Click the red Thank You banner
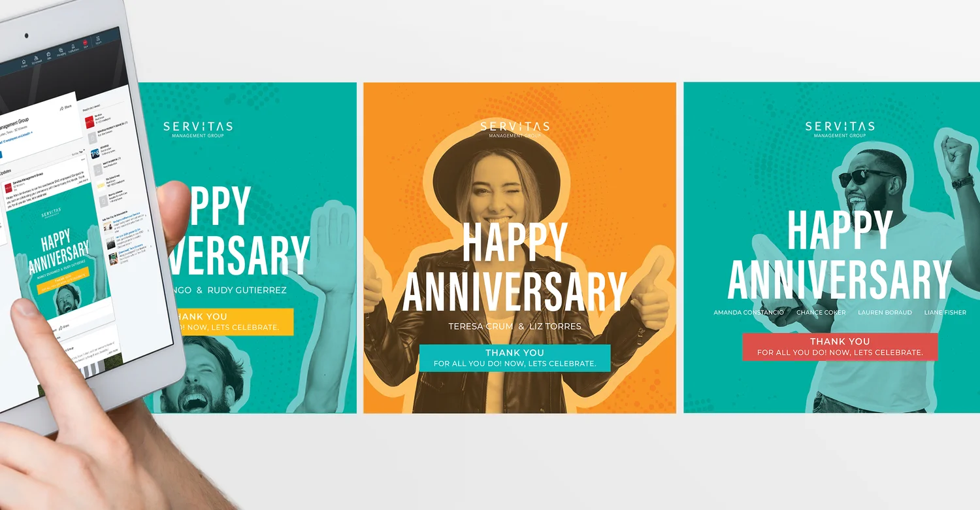980x510 pixels. click(840, 347)
